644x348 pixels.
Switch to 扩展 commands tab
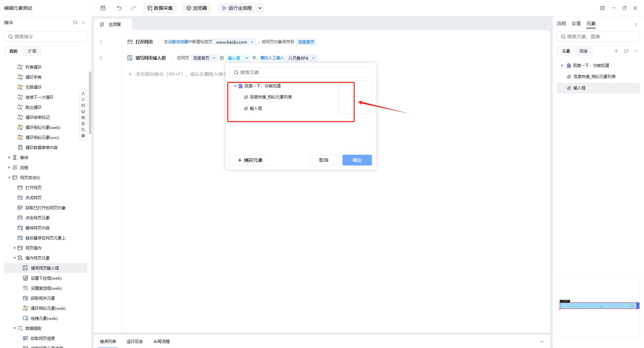coord(32,51)
